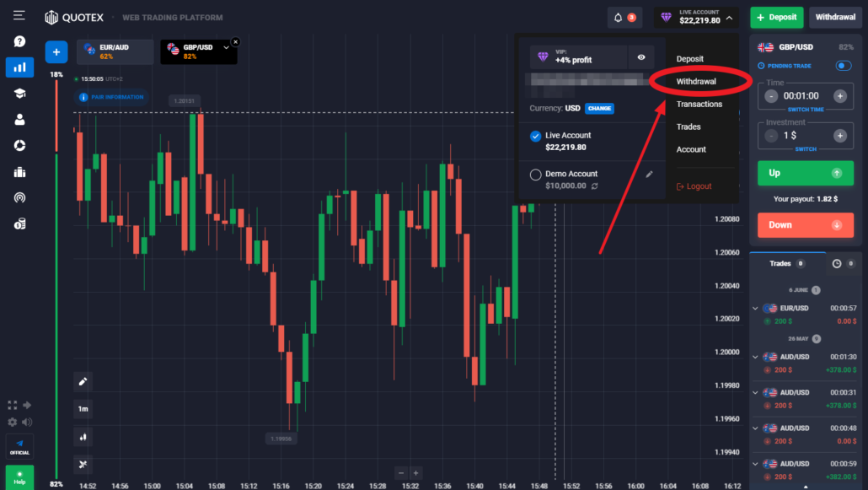
Task: Select the pencil drawing tool on the chart
Action: 82,381
